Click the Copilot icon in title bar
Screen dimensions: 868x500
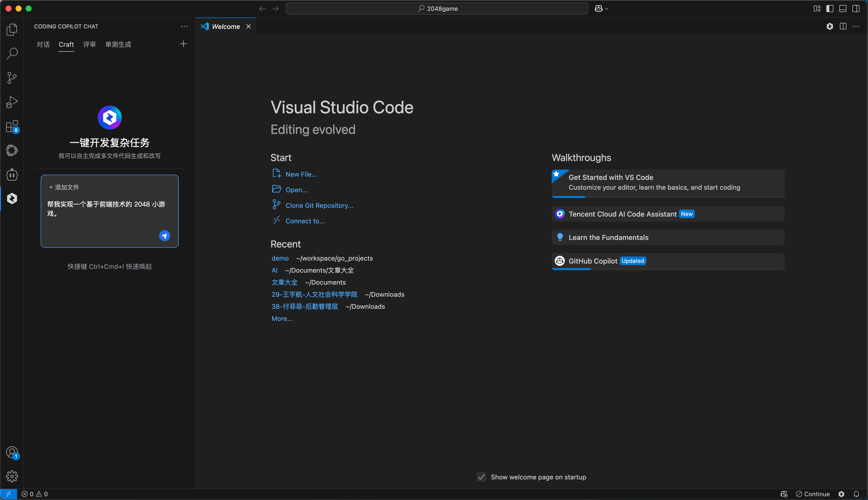coord(598,9)
